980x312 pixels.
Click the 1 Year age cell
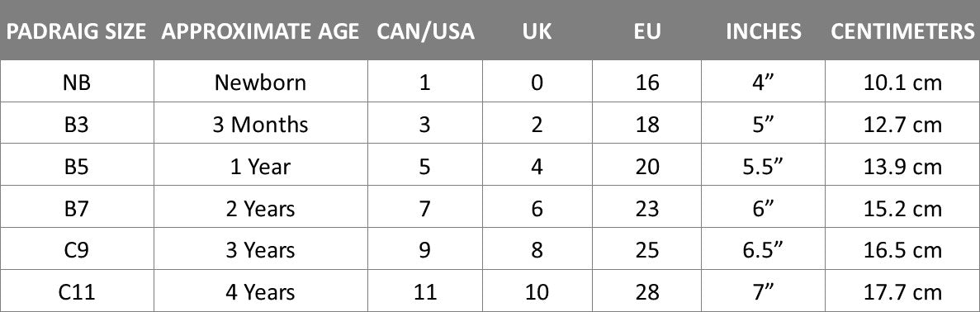click(260, 166)
